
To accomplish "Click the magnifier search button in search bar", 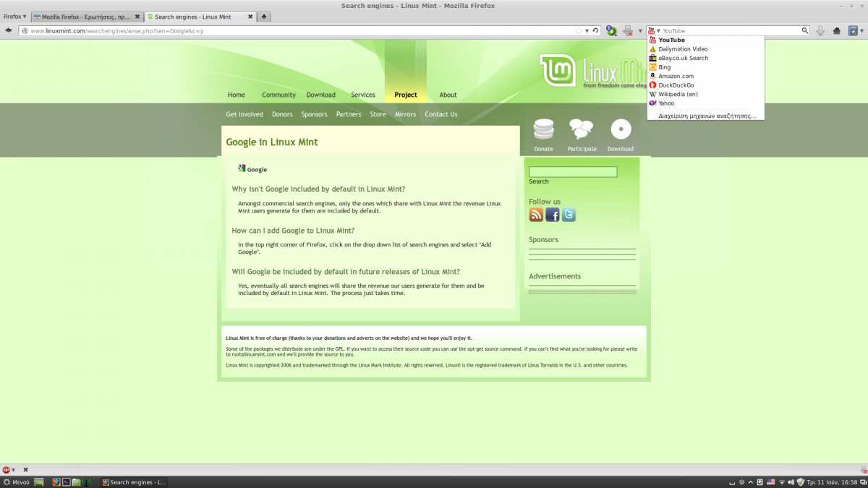I will pos(804,30).
